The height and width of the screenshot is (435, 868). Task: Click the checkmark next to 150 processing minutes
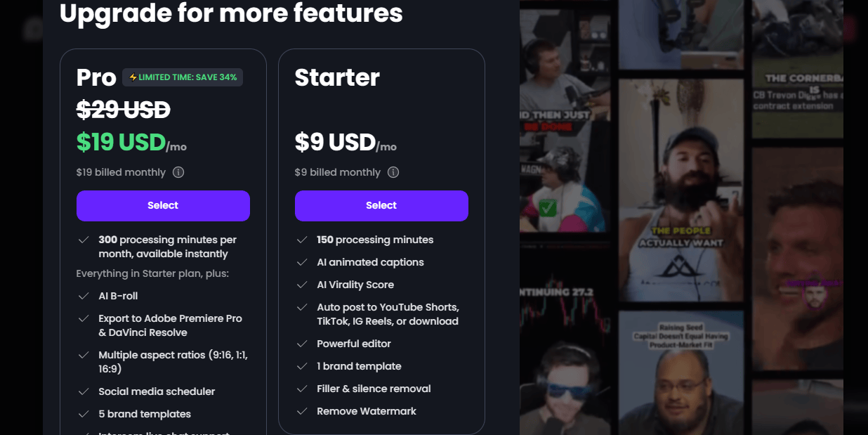302,240
